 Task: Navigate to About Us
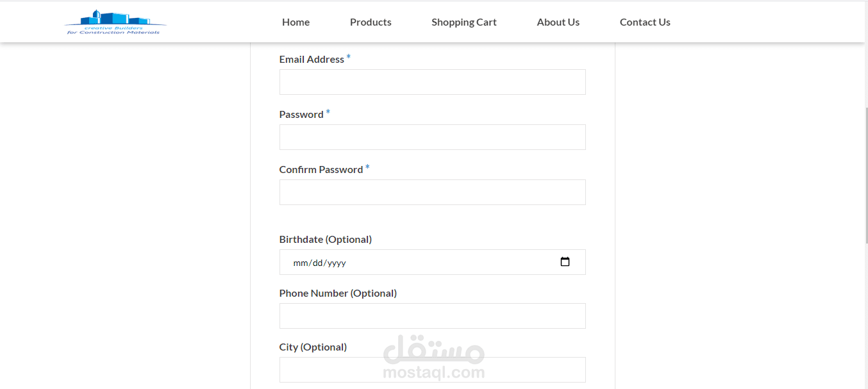click(x=558, y=22)
